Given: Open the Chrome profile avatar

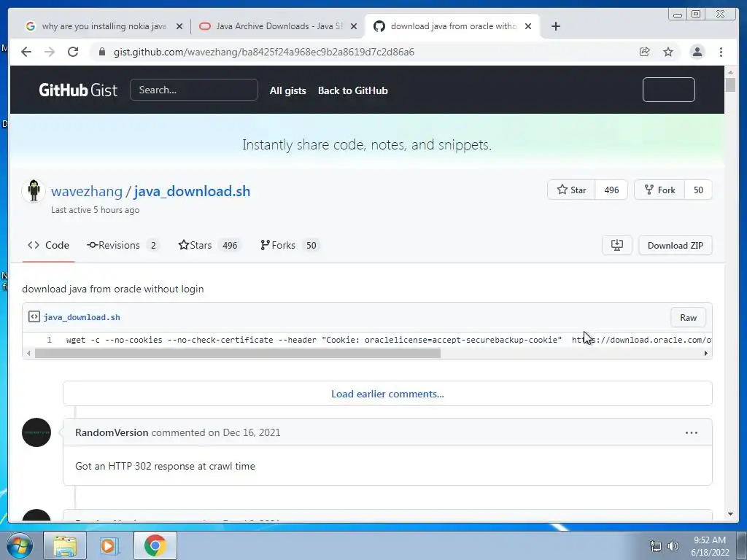Looking at the screenshot, I should 697,52.
